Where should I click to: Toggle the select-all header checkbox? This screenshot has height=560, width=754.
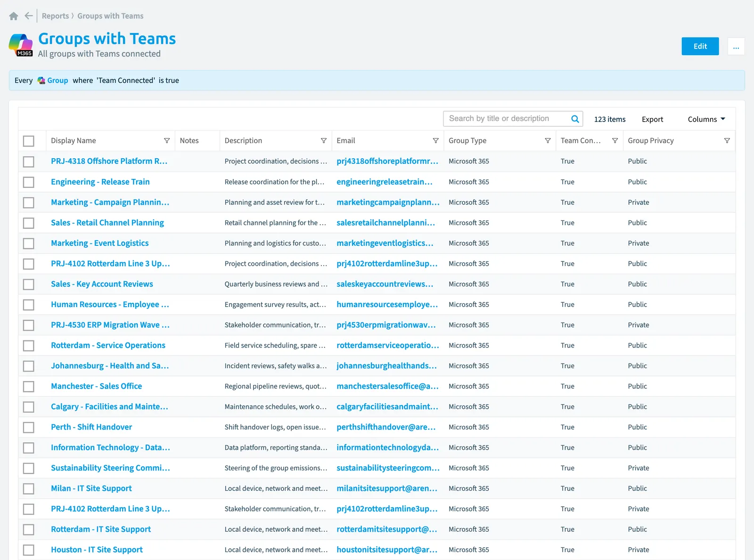(29, 141)
